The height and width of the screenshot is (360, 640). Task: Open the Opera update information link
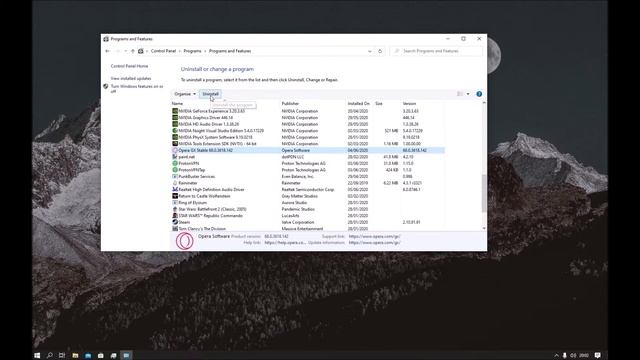click(374, 242)
